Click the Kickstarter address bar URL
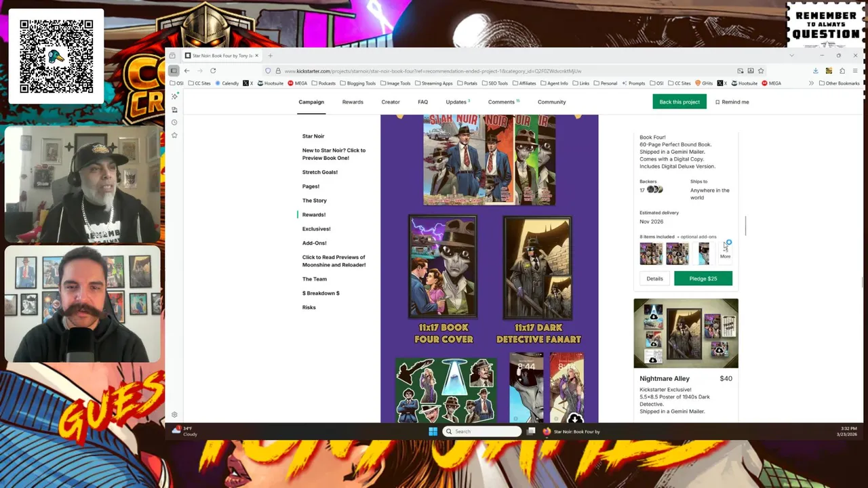 coord(433,70)
